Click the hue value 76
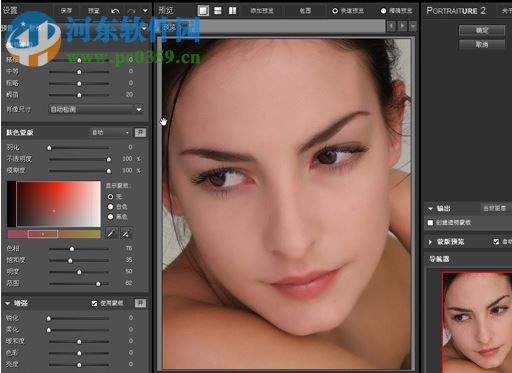 click(x=129, y=248)
